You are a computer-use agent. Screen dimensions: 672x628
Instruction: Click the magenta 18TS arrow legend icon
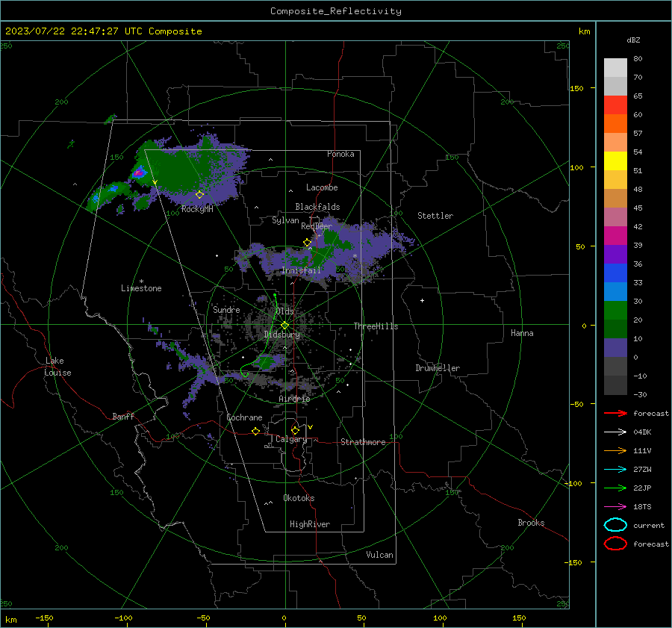click(x=615, y=507)
